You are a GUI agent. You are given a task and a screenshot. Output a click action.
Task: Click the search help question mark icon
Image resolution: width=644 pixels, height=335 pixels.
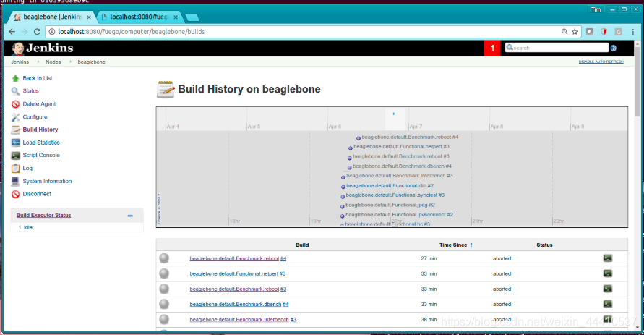pyautogui.click(x=613, y=48)
